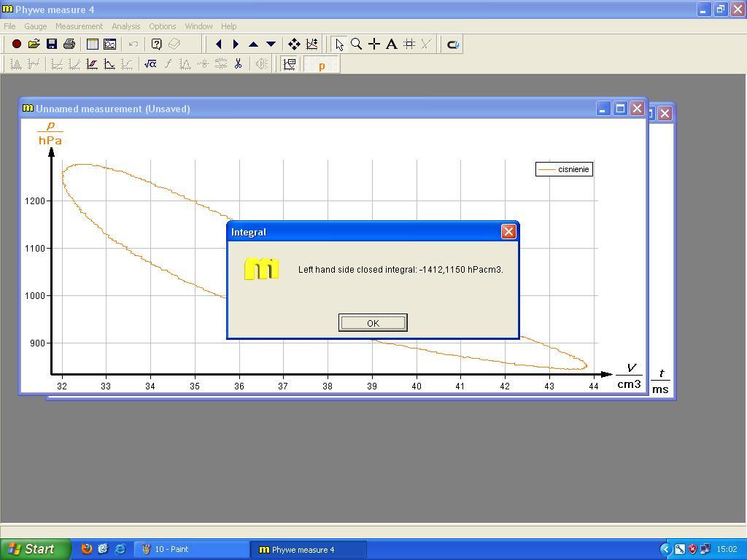Screen dimensions: 747x560
Task: Open the Gauge menu
Action: 35,26
